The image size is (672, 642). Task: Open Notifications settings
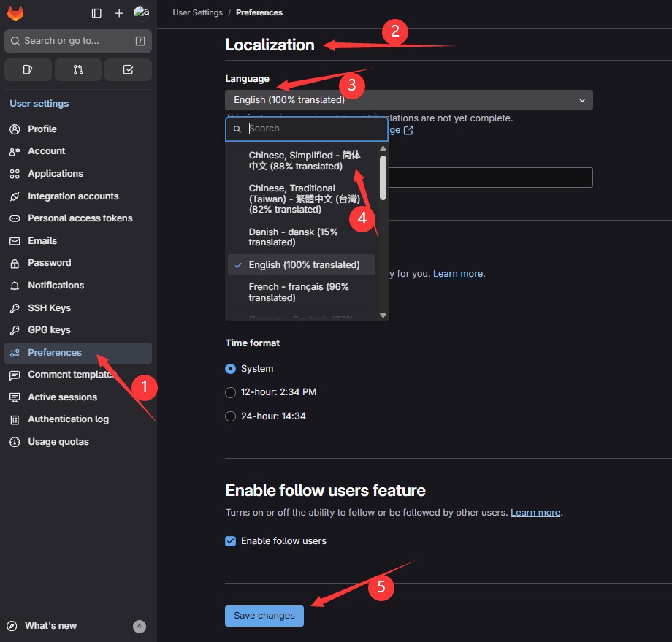coord(78,286)
